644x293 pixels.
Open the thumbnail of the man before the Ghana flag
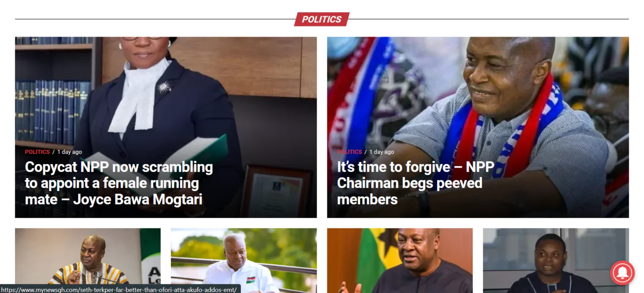400,260
